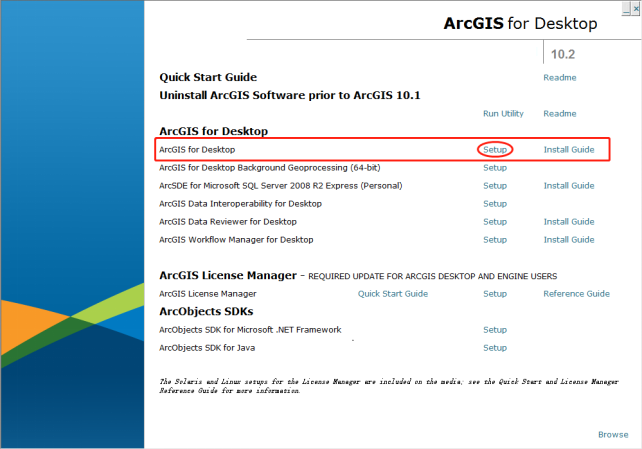Click 'ArcSDE for Microsoft SQL Server 2008 R2 Express' text
This screenshot has width=642, height=449.
tap(280, 185)
